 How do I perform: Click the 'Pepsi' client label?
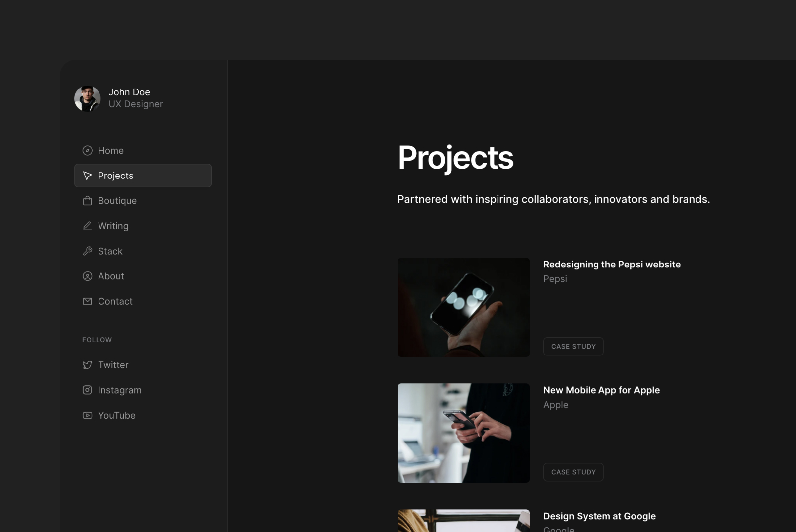click(555, 279)
